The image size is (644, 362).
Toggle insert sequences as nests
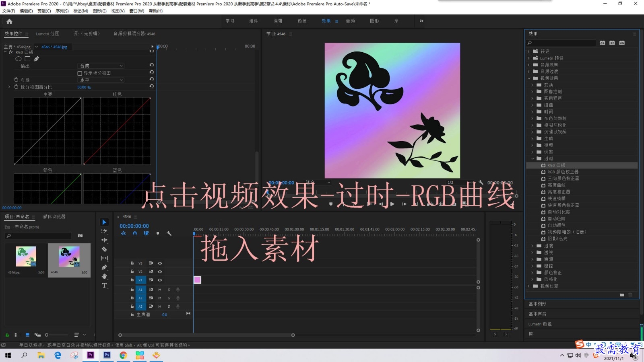point(124,233)
